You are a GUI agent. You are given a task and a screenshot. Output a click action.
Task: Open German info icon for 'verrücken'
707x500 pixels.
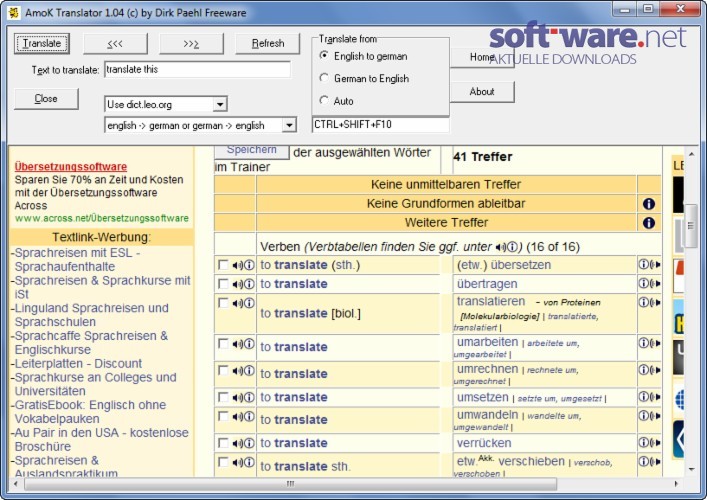click(x=643, y=443)
